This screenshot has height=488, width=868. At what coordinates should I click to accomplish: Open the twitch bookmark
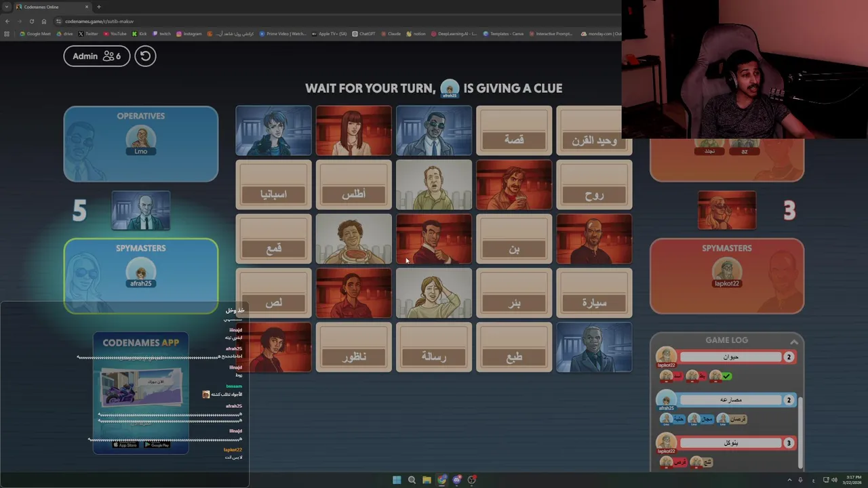[x=162, y=33]
